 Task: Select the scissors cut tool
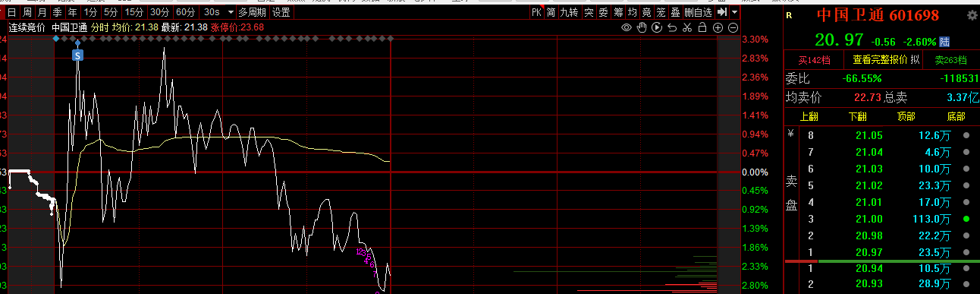687,27
